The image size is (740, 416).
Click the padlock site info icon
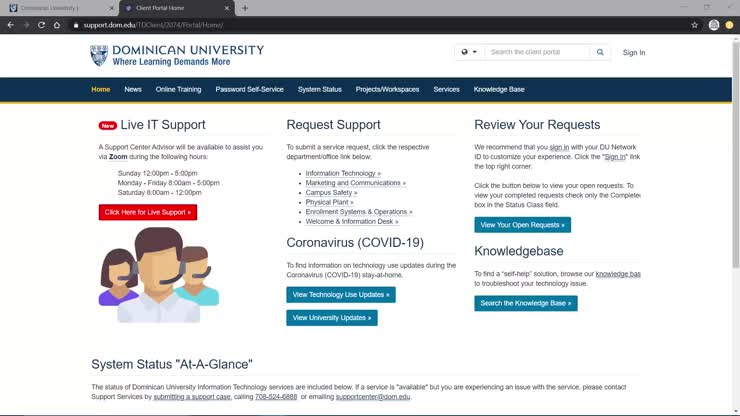point(76,25)
